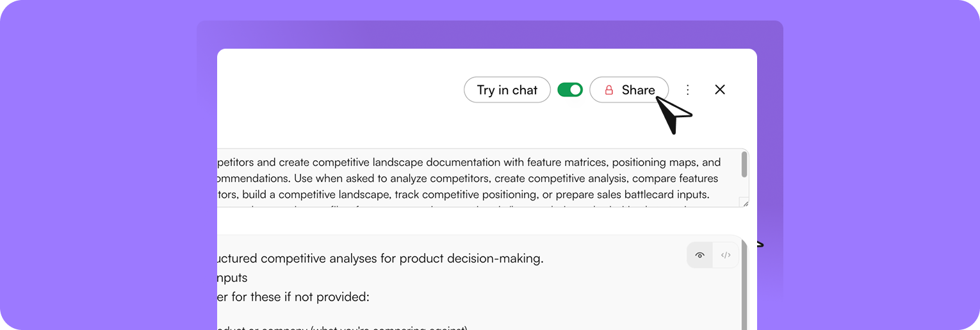Click the description box scrollbar thumb
Image resolution: width=980 pixels, height=330 pixels.
(744, 164)
